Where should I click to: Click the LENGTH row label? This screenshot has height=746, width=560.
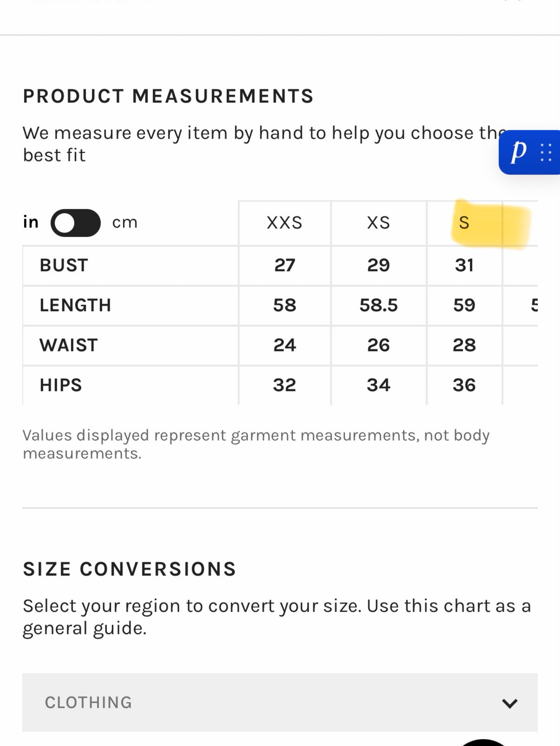(x=75, y=306)
